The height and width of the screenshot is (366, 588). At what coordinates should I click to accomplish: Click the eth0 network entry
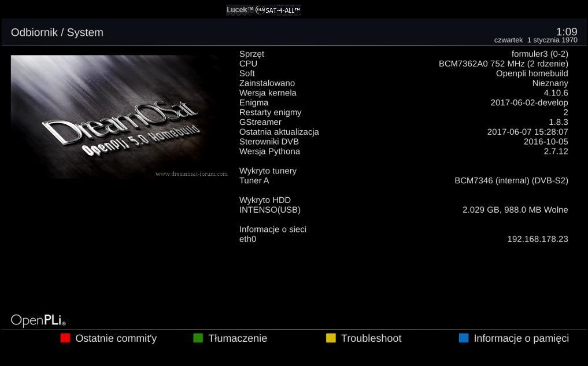tap(247, 239)
